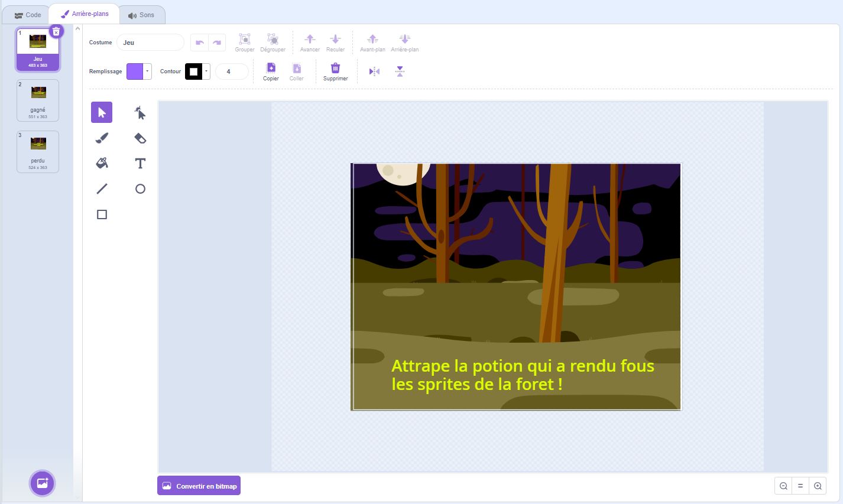Pick the Fill bucket tool

(x=102, y=164)
